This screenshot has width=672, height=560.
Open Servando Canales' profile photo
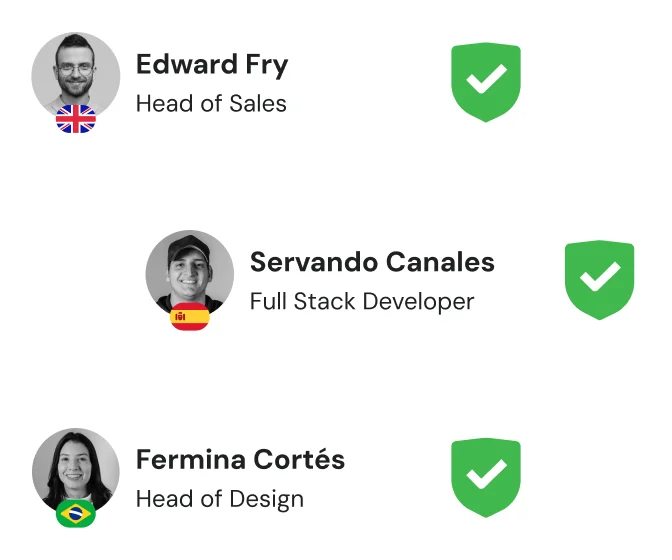[190, 274]
